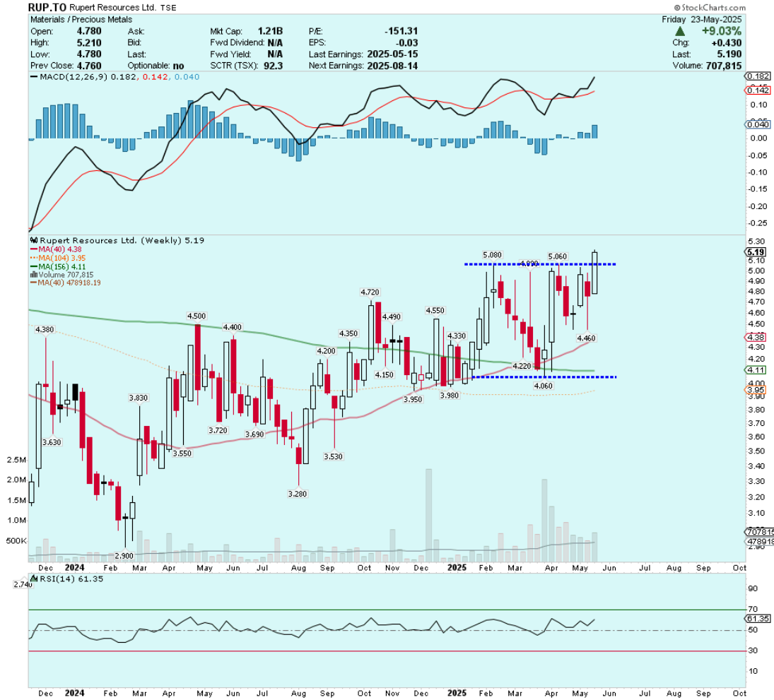Click the 2.5M volume scale label
774x700 pixels.
pos(16,461)
